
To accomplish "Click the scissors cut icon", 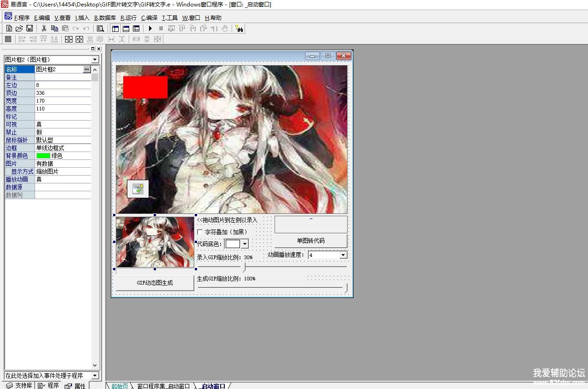I will (44, 29).
